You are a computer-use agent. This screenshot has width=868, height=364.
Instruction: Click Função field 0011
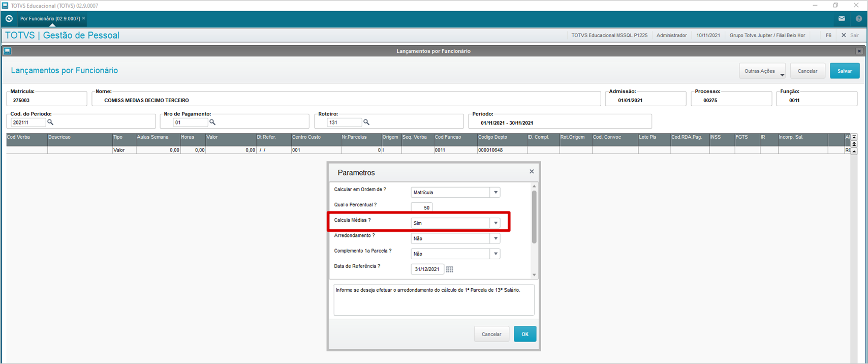point(817,99)
